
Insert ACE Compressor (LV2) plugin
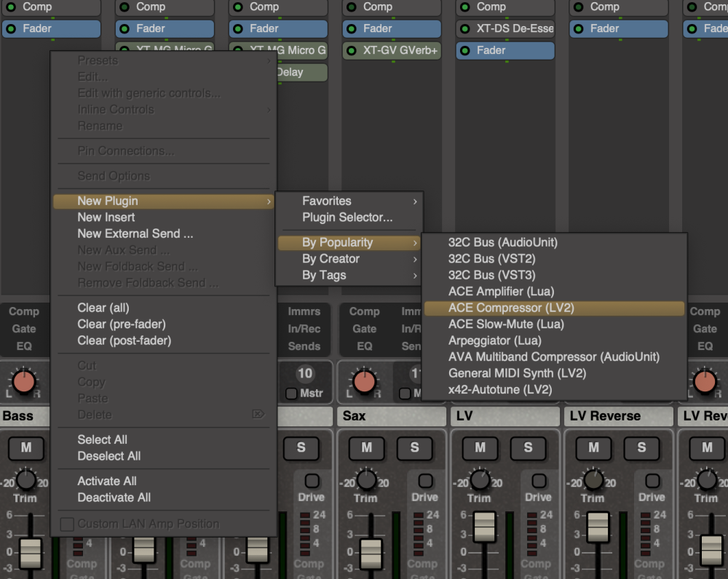(554, 308)
